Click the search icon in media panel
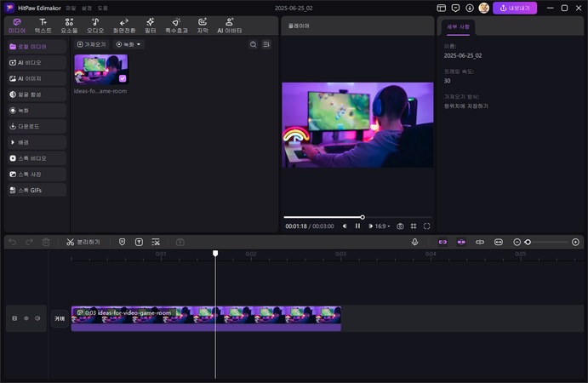This screenshot has height=383, width=588. (x=253, y=44)
